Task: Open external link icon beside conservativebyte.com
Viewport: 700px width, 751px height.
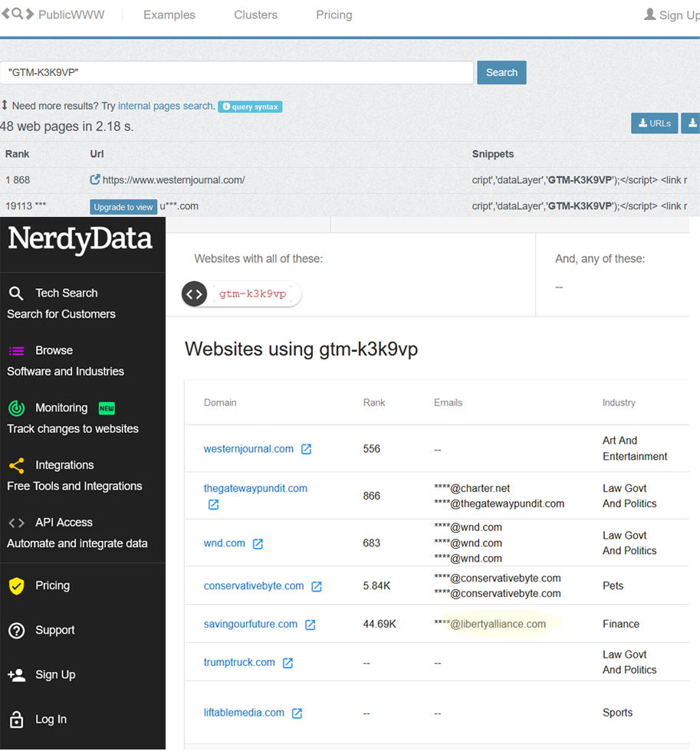Action: point(316,586)
